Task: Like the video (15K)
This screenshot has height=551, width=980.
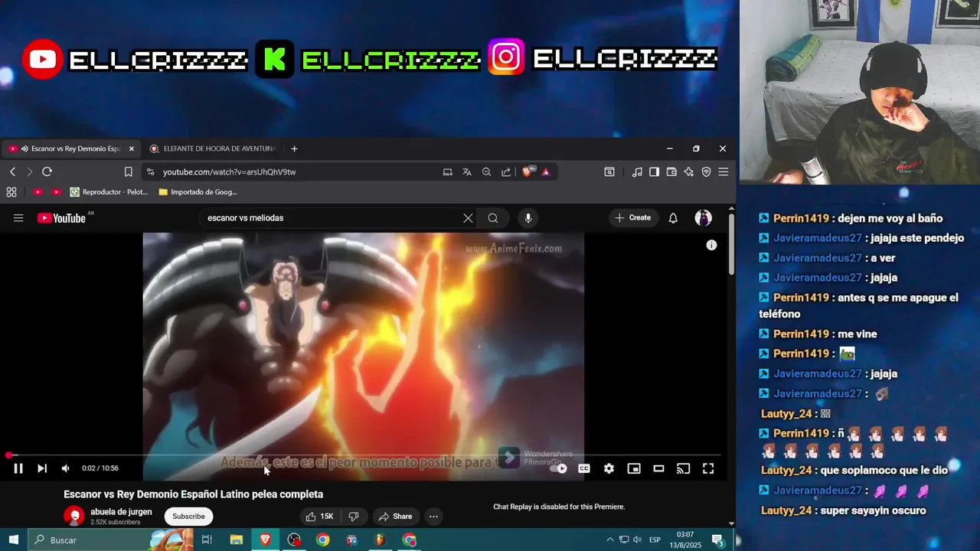Action: [x=319, y=517]
